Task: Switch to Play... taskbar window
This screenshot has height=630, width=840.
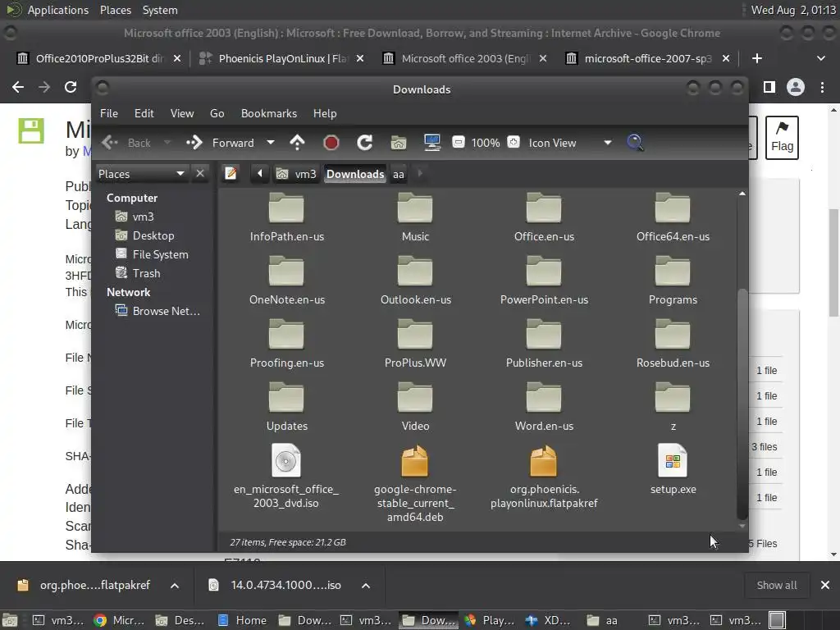Action: (x=490, y=620)
